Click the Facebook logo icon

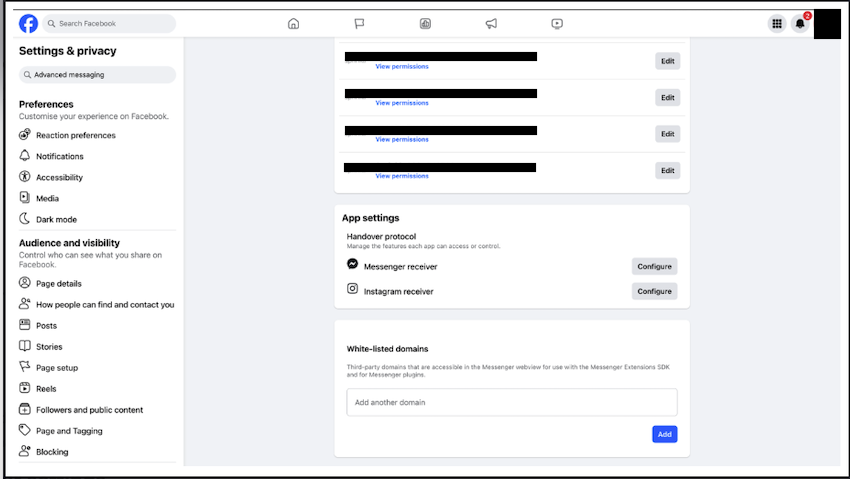[28, 23]
